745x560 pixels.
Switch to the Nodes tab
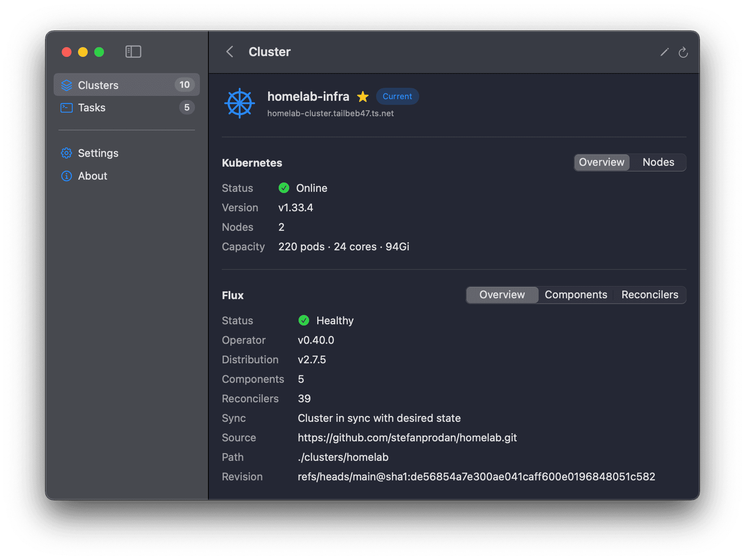pos(658,162)
